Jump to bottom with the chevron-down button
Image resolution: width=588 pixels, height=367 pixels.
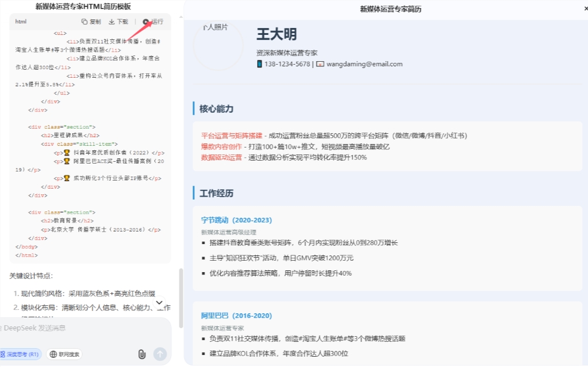coord(159,302)
